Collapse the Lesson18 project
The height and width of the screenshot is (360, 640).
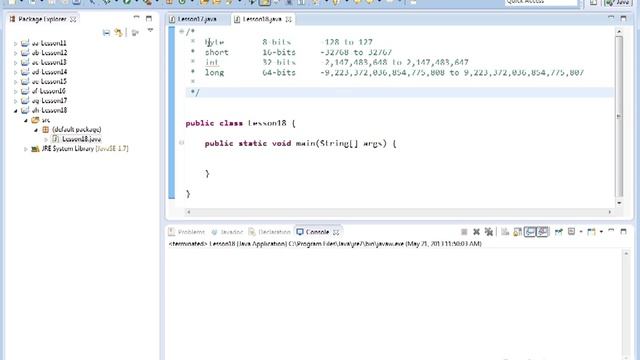click(x=16, y=111)
